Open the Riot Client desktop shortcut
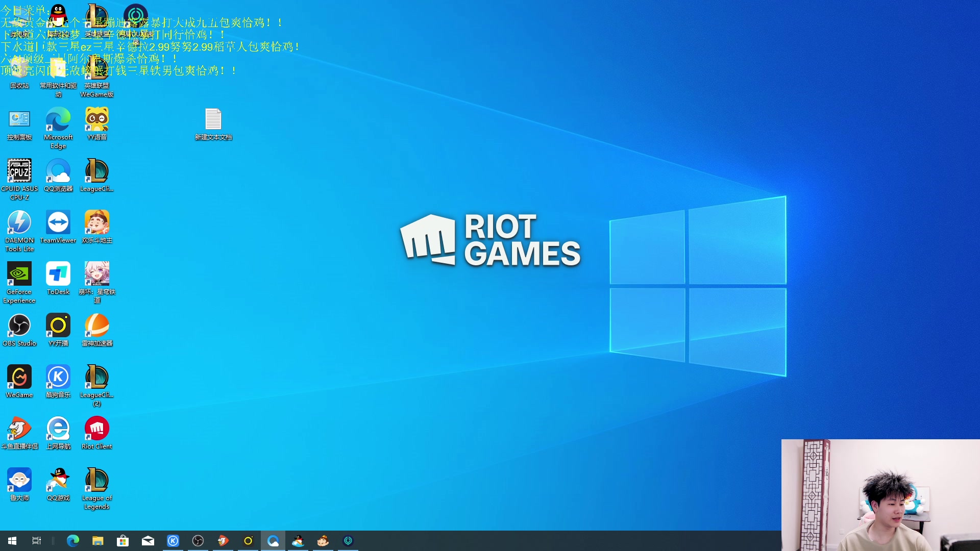980x551 pixels. tap(96, 429)
